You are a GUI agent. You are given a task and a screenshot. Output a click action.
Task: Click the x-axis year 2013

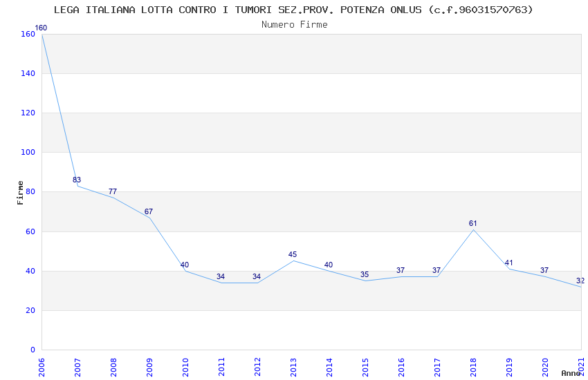(293, 368)
